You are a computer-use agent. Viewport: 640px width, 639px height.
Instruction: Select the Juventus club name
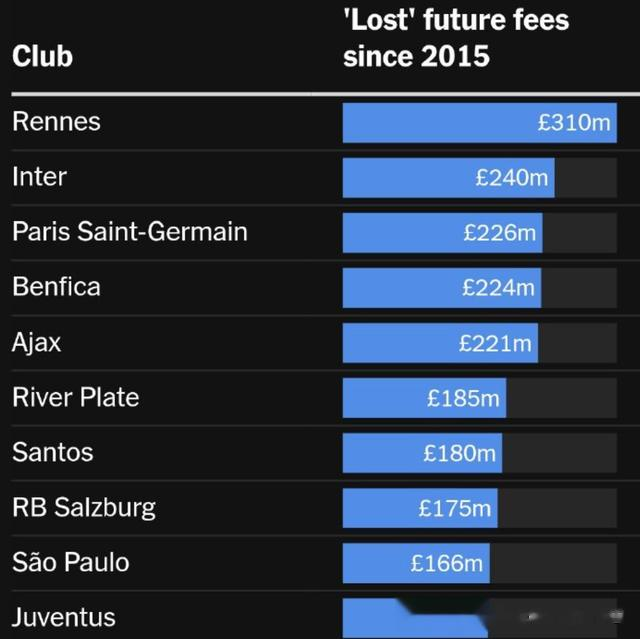[x=64, y=617]
